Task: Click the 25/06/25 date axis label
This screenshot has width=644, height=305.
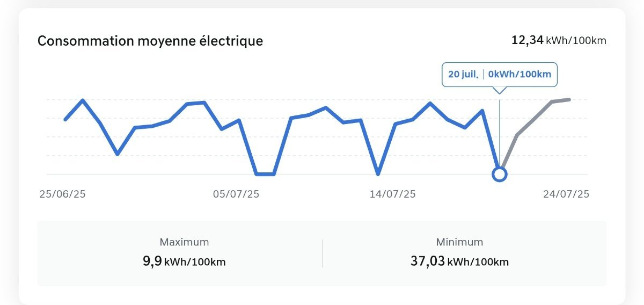Action: click(62, 194)
